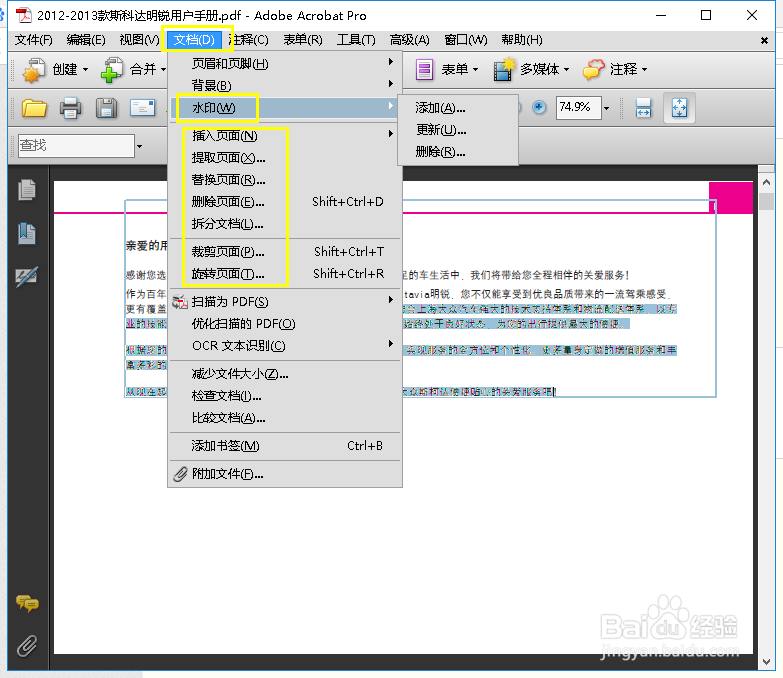
Task: Open the Bookmarks panel in the sidebar
Action: (x=27, y=234)
